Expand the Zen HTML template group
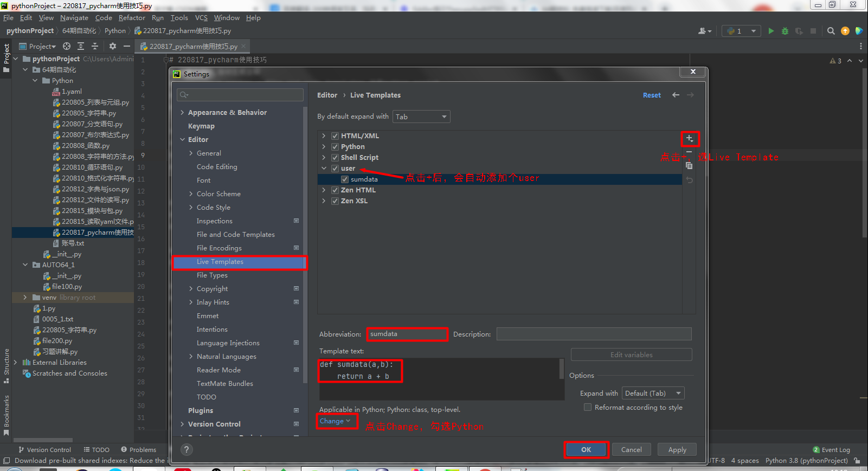 tap(324, 190)
